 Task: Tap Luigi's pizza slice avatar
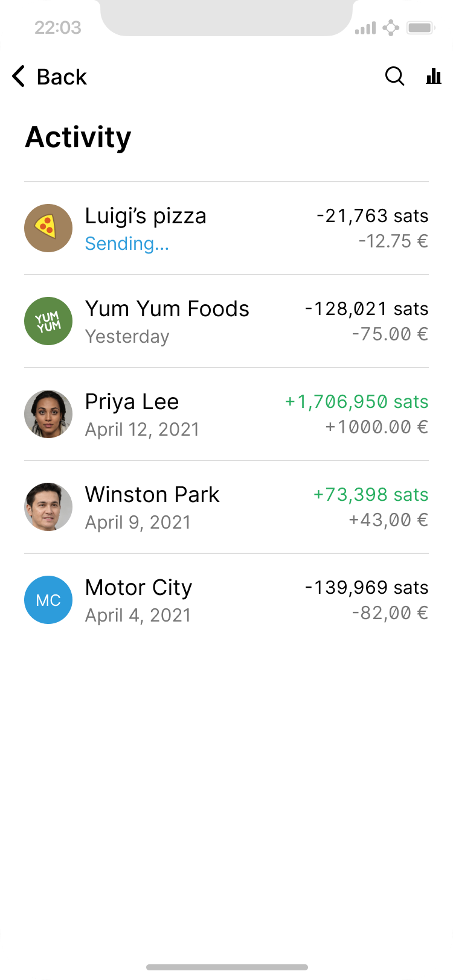(x=48, y=228)
